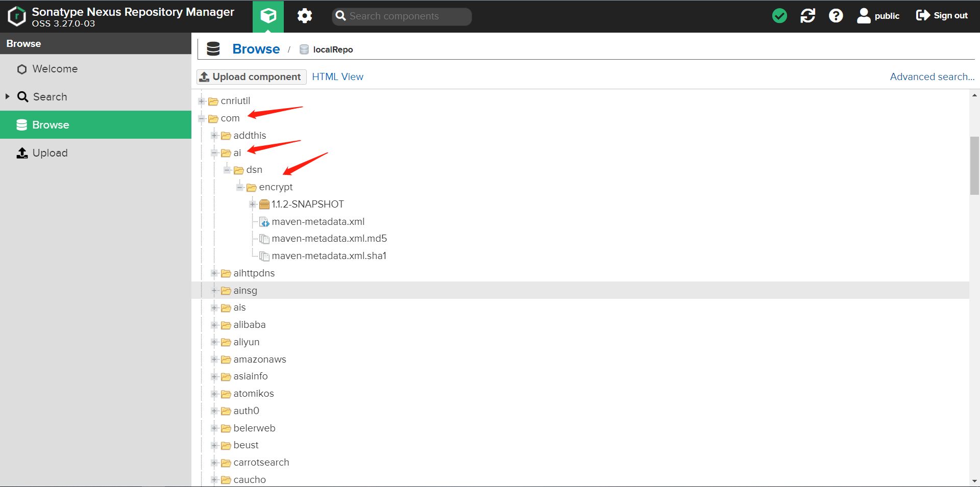
Task: Click the alibaba folder icon
Action: tap(226, 325)
